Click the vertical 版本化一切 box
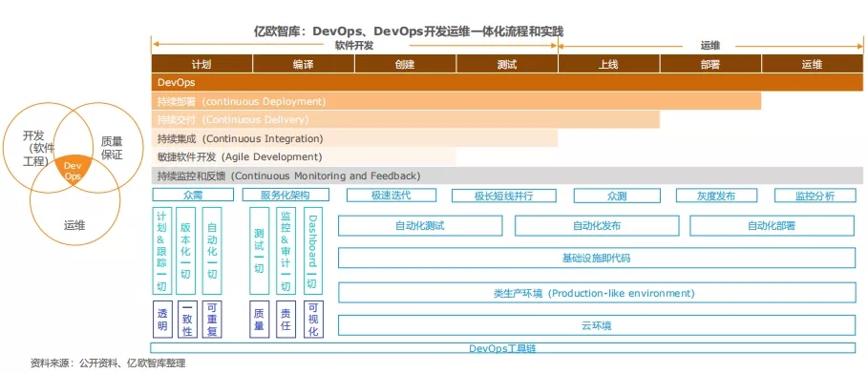 click(186, 251)
